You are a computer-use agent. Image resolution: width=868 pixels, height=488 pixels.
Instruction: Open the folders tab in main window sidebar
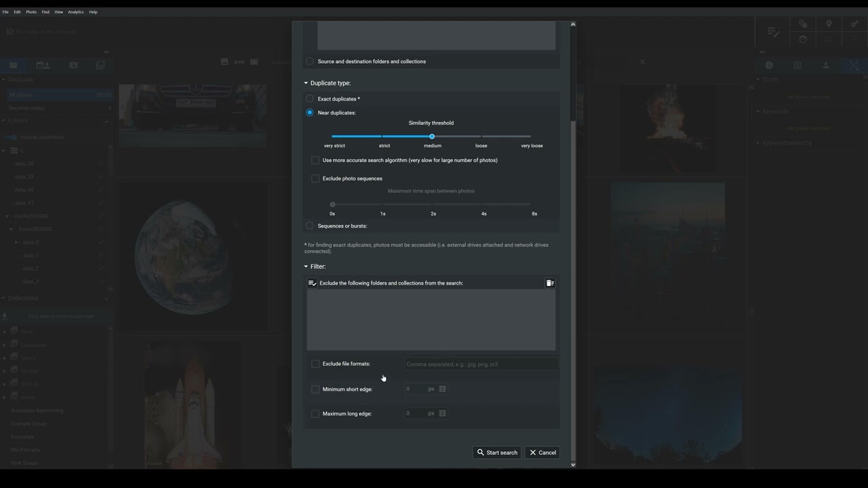tap(13, 65)
